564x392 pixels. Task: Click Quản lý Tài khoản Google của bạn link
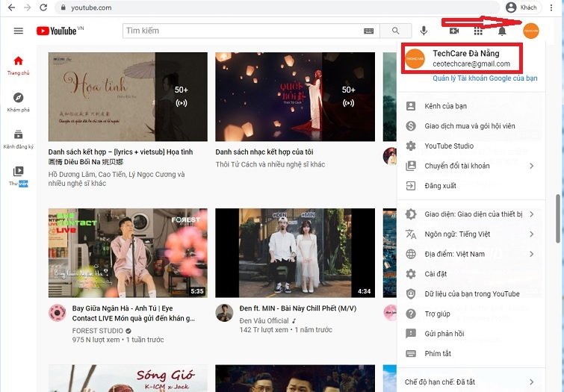485,78
